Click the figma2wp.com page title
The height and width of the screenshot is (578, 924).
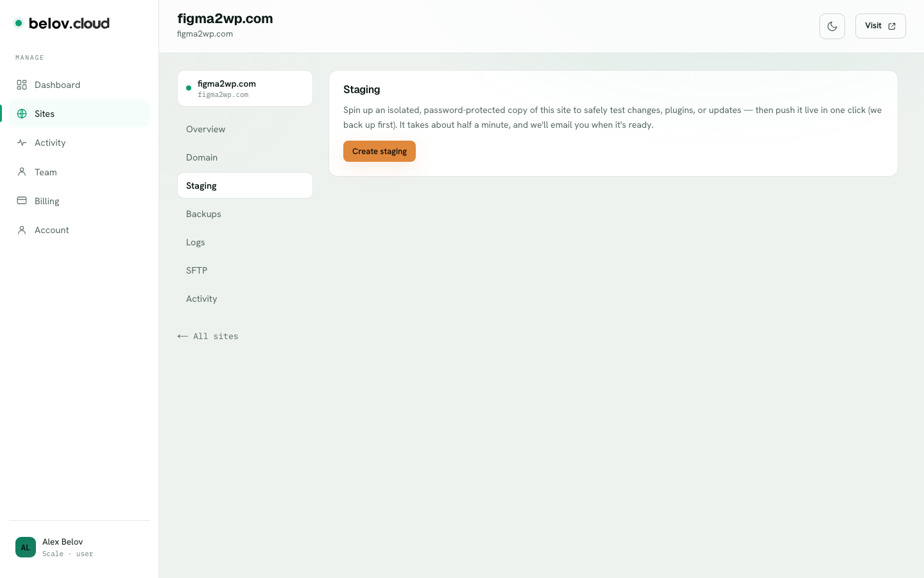[x=225, y=19]
